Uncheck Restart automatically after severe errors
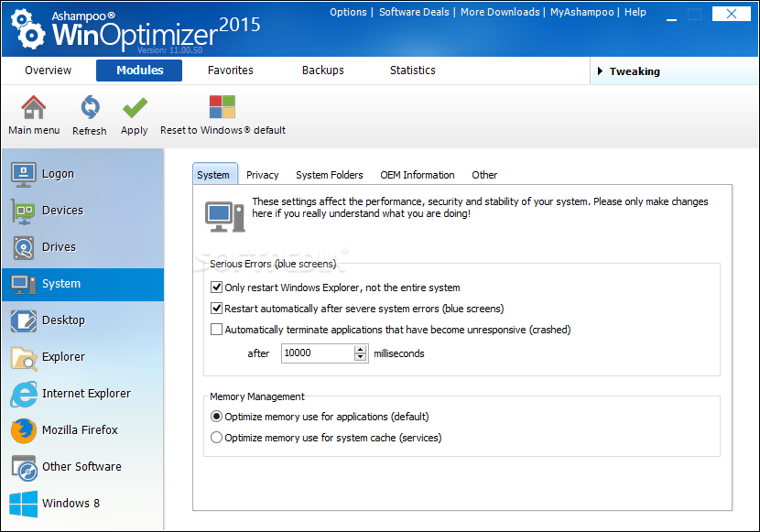The height and width of the screenshot is (532, 760). tap(216, 309)
